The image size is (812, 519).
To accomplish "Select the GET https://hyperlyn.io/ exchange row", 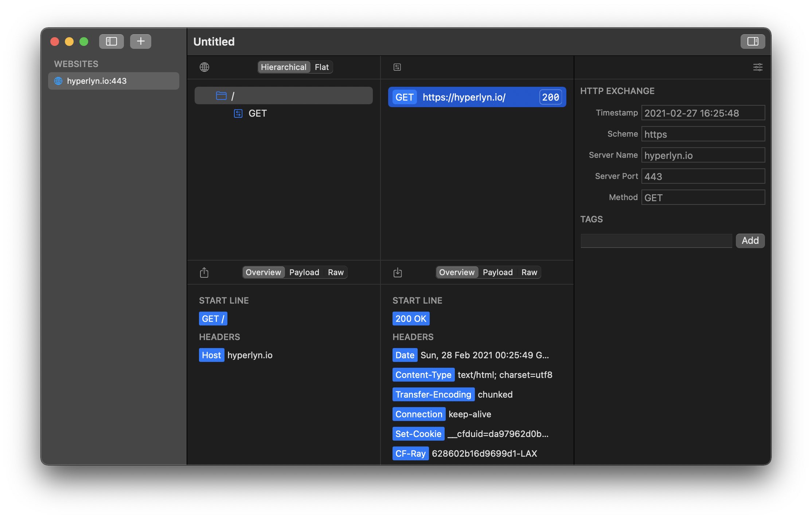I will click(x=477, y=97).
